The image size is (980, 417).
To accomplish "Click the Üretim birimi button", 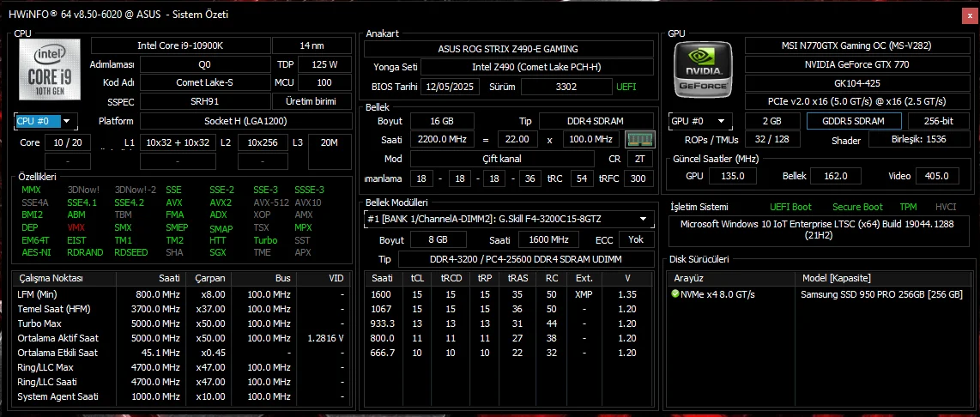I will 311,102.
